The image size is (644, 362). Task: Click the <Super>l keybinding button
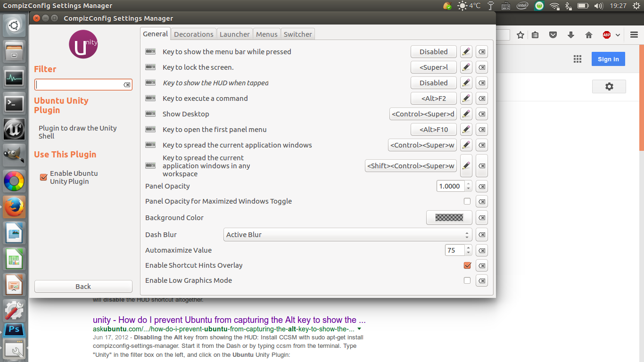point(434,67)
